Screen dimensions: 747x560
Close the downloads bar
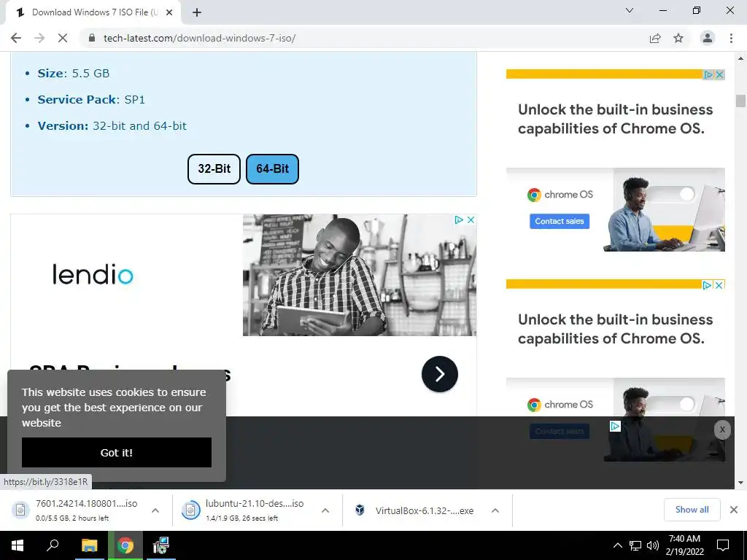tap(734, 510)
